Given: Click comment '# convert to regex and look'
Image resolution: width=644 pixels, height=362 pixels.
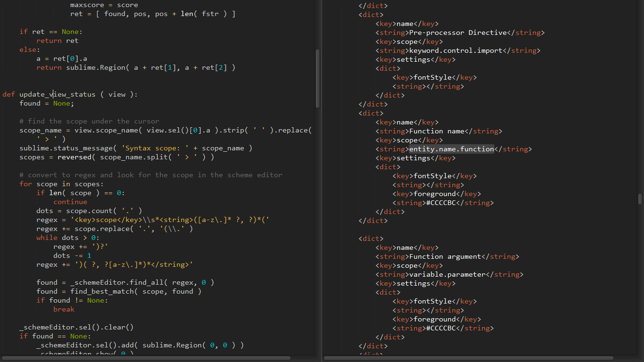Looking at the screenshot, I should click(x=151, y=175).
